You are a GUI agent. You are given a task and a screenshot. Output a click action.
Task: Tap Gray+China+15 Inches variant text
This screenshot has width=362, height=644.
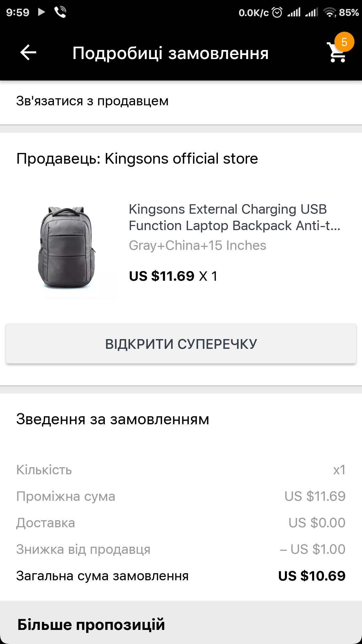(197, 246)
